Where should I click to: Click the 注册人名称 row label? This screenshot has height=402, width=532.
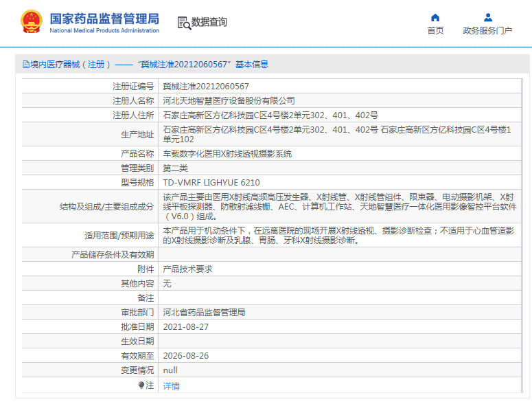(133, 101)
